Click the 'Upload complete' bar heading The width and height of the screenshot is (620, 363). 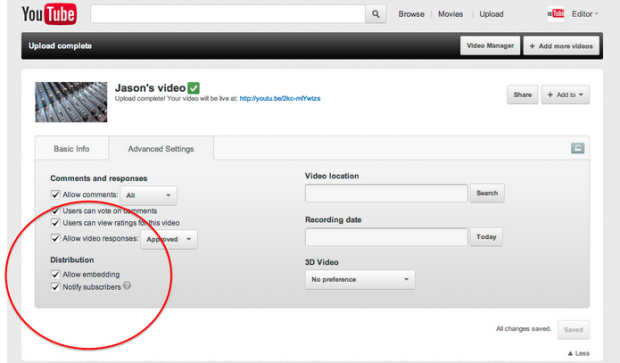point(60,46)
